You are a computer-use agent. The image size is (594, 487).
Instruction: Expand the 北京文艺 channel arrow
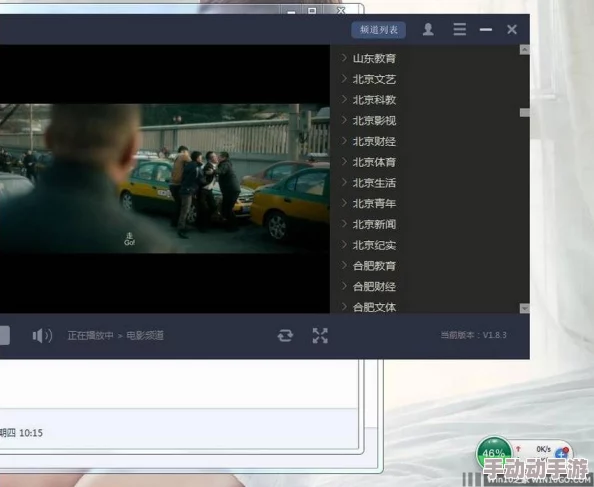tap(344, 79)
